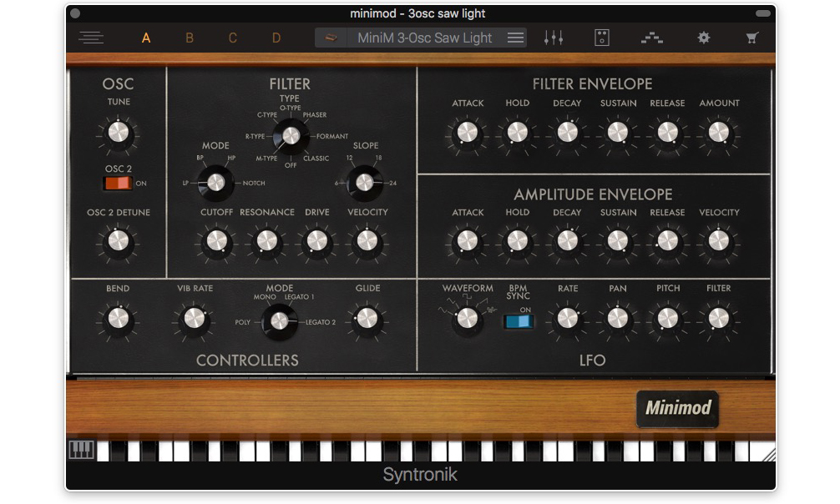Open the arpeggiator steps icon
This screenshot has height=504, width=840.
click(x=652, y=38)
